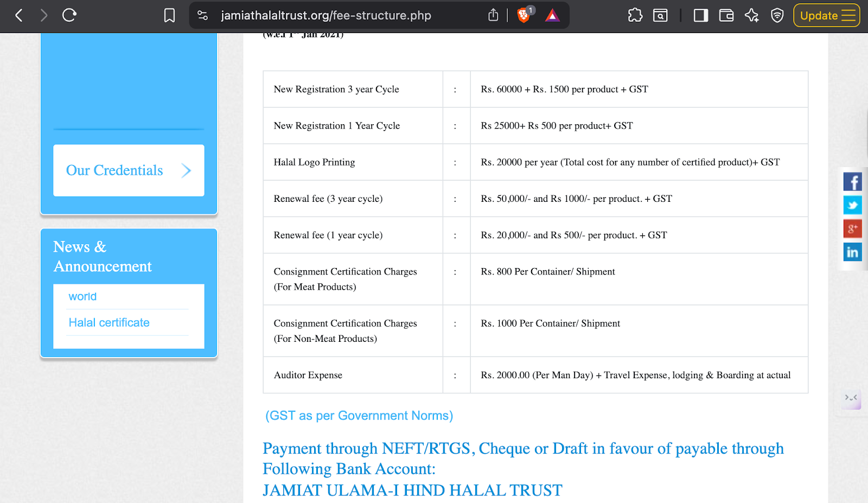Bookmark this page
868x503 pixels.
(x=169, y=15)
